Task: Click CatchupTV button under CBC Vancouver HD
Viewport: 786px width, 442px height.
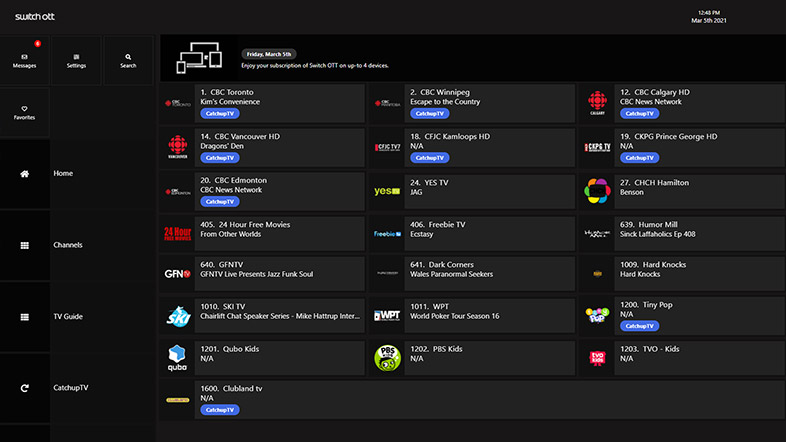Action: 220,158
